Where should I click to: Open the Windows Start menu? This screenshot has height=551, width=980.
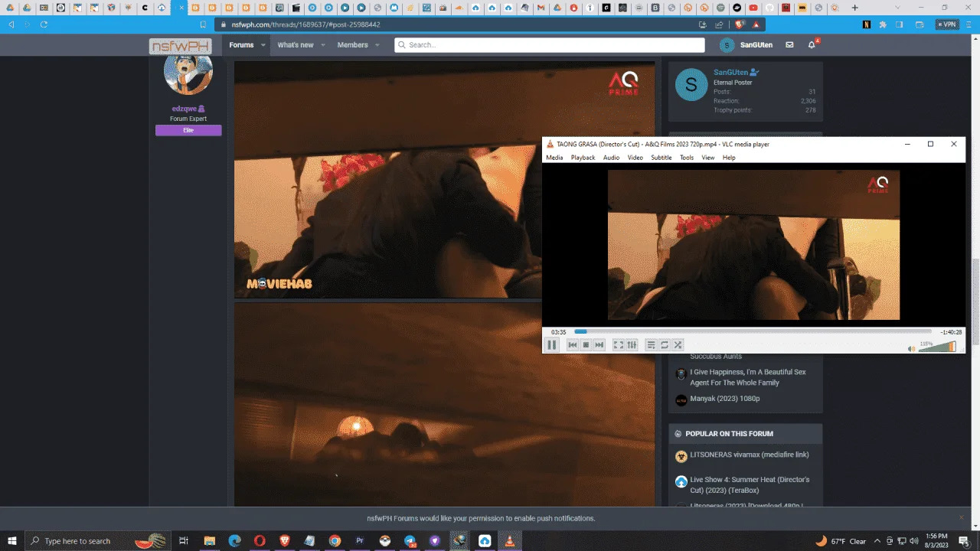[x=12, y=541]
